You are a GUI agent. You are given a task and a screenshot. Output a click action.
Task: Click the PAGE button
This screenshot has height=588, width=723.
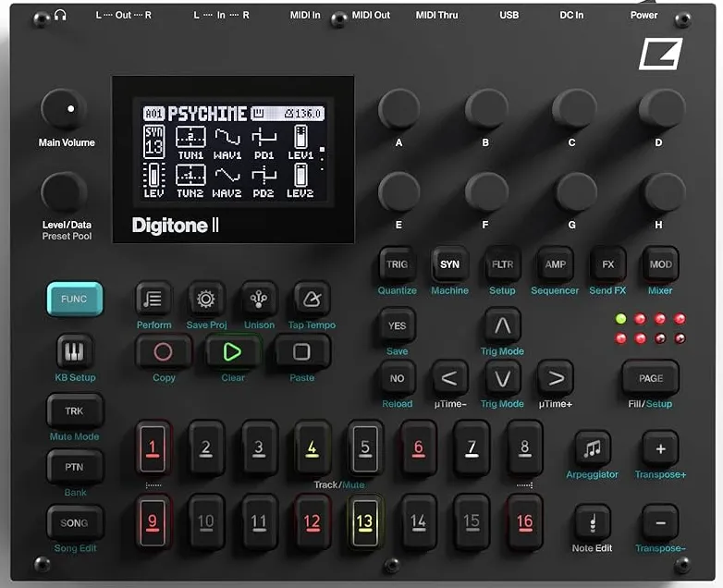650,378
